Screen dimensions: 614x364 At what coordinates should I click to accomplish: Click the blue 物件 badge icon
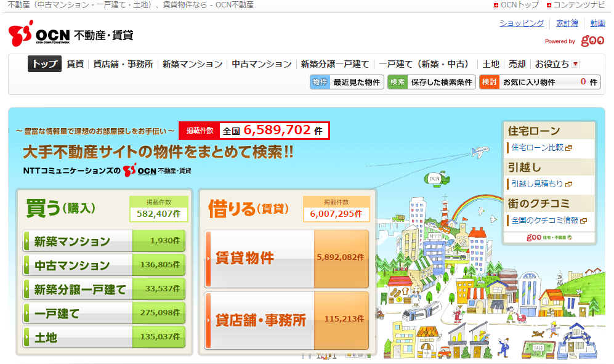pos(320,82)
